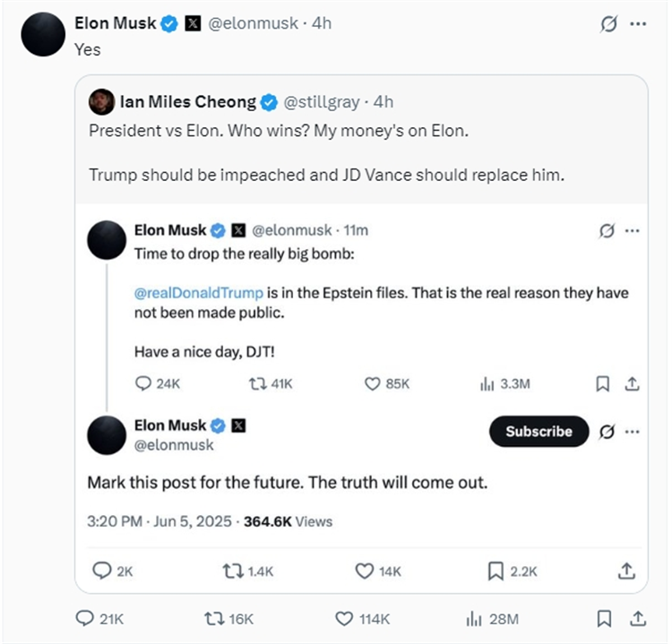Open the @realDonaldTrump mention link
This screenshot has width=672, height=644.
click(x=199, y=293)
